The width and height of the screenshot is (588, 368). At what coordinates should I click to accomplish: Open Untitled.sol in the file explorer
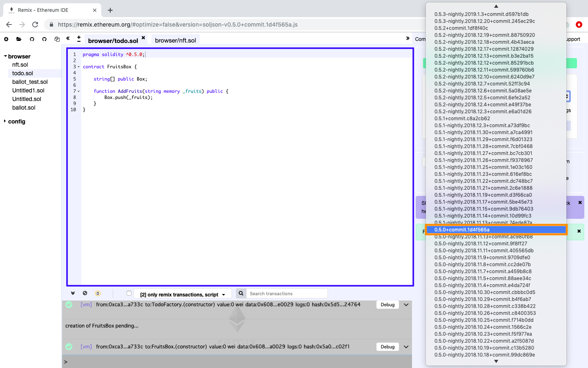click(27, 99)
